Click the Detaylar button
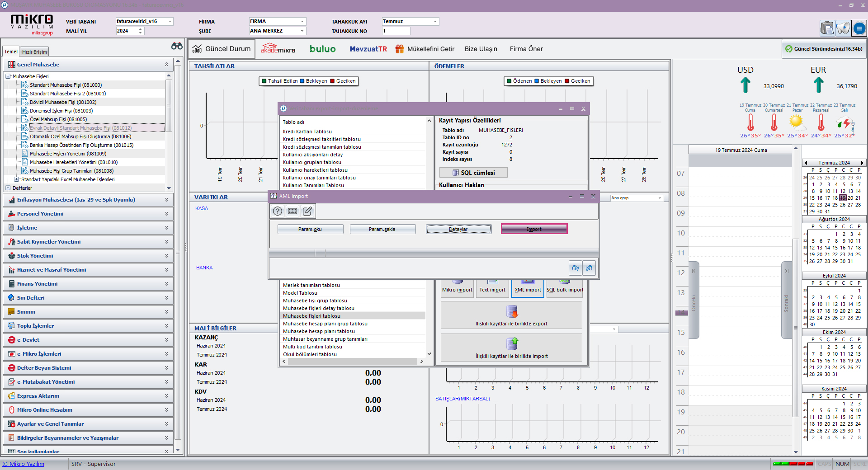The width and height of the screenshot is (868, 470). tap(458, 229)
